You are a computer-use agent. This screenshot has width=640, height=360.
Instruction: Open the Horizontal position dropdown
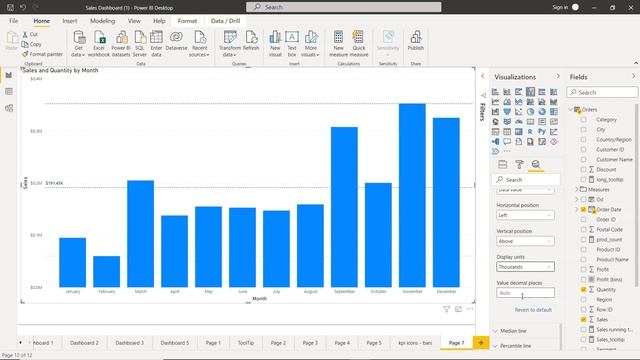point(525,215)
